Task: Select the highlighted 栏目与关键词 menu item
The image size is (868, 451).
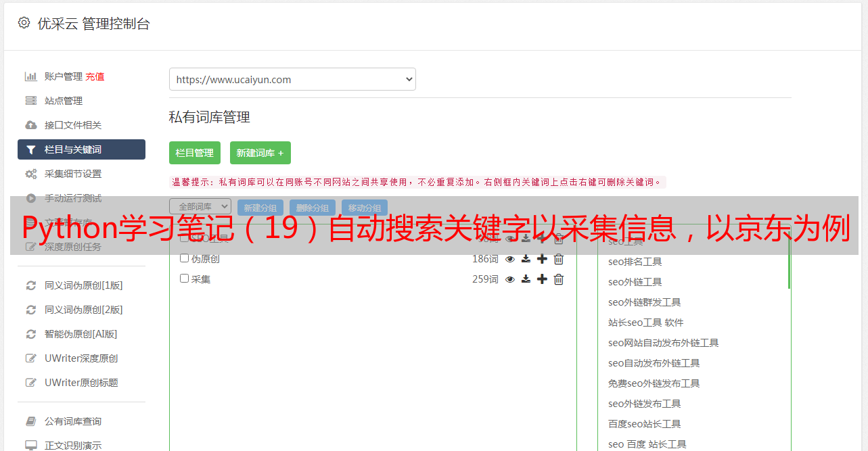Action: click(x=81, y=149)
